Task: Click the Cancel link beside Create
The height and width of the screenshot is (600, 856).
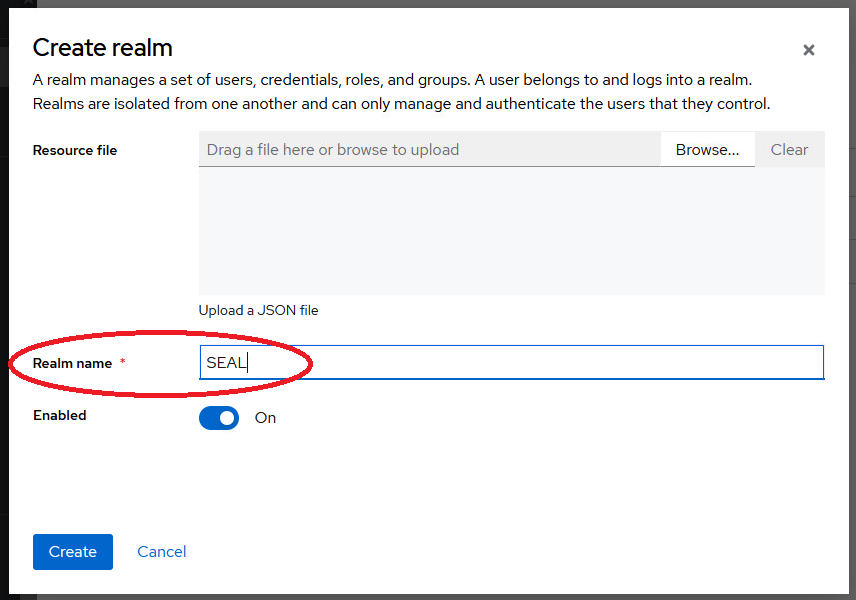Action: click(161, 551)
